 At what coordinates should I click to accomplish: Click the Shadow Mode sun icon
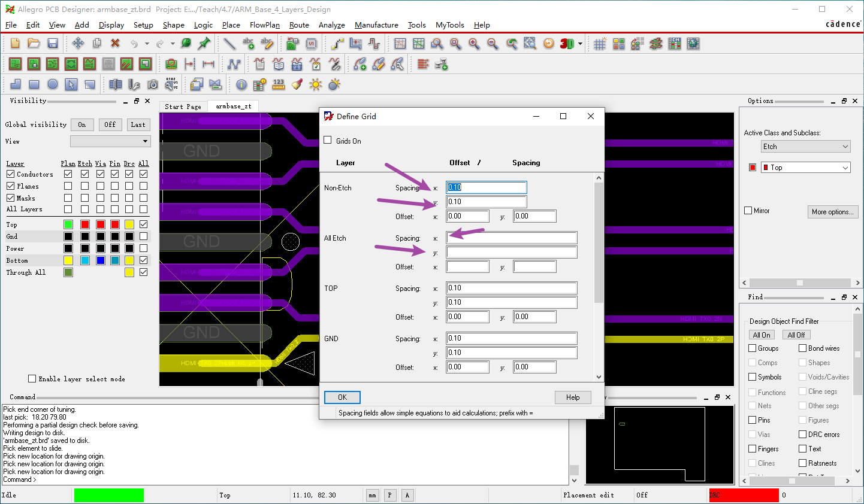[316, 84]
